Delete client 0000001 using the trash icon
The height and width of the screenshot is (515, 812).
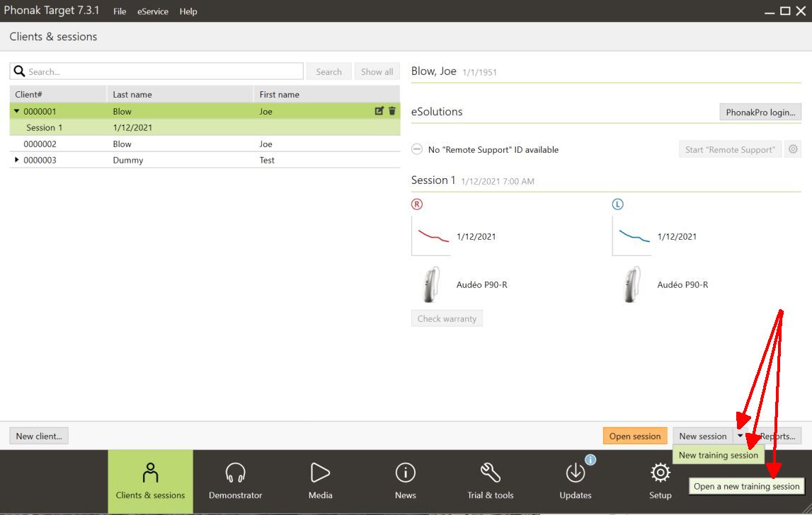pyautogui.click(x=392, y=111)
